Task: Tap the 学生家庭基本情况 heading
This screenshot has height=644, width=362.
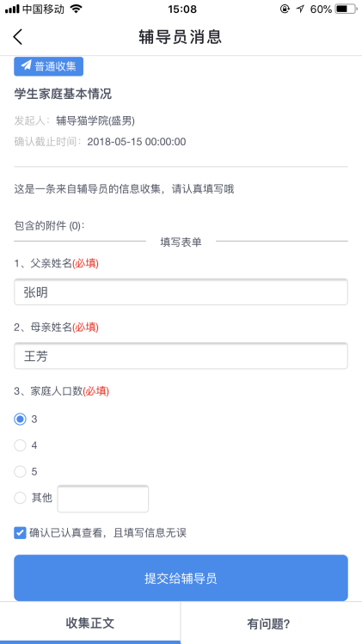Action: coord(63,94)
